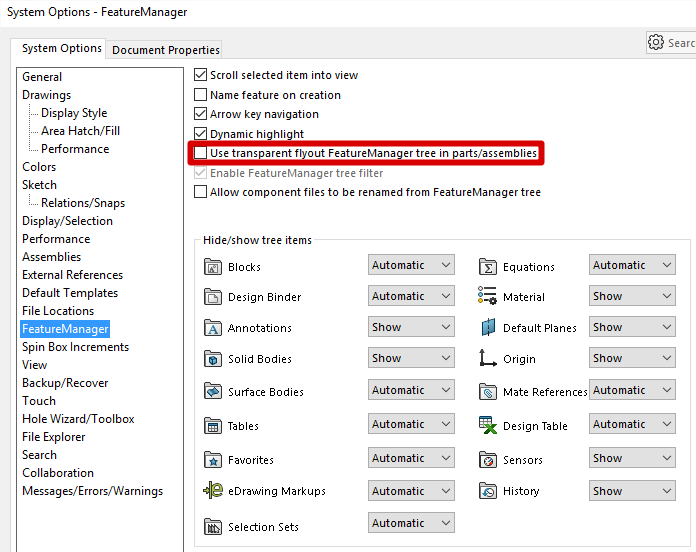Viewport: 696px width, 552px height.
Task: Click the Design Table icon
Action: pos(488,425)
